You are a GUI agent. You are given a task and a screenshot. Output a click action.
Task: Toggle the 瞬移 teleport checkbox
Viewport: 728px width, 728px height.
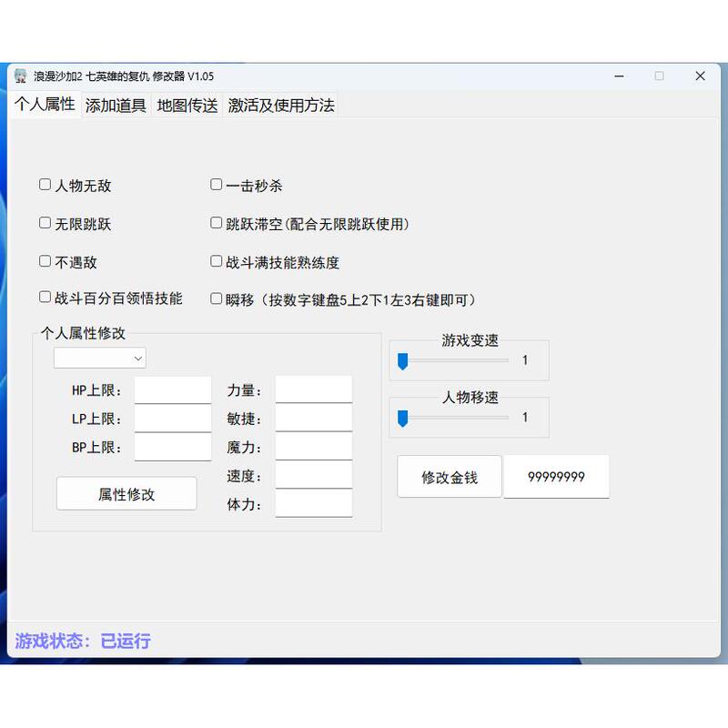(217, 298)
